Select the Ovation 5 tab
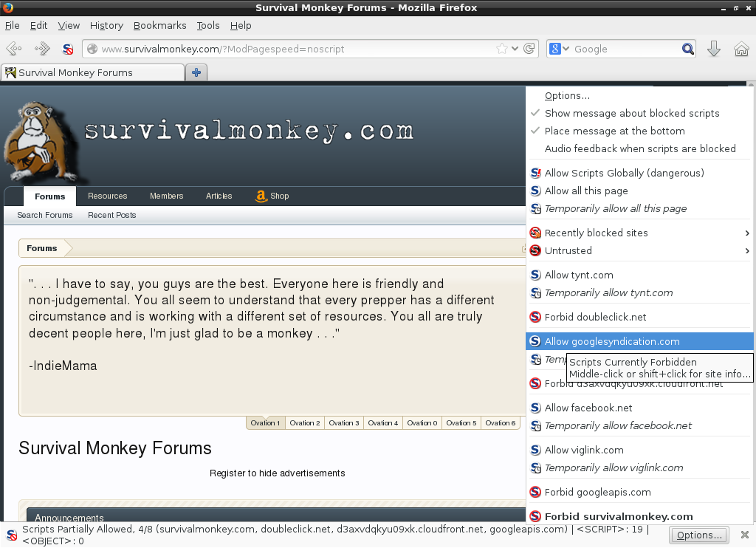The height and width of the screenshot is (548, 756). click(x=461, y=423)
